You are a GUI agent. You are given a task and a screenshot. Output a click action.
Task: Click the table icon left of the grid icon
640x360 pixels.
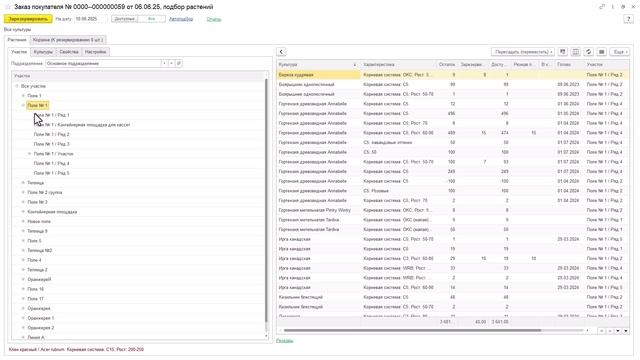click(563, 52)
